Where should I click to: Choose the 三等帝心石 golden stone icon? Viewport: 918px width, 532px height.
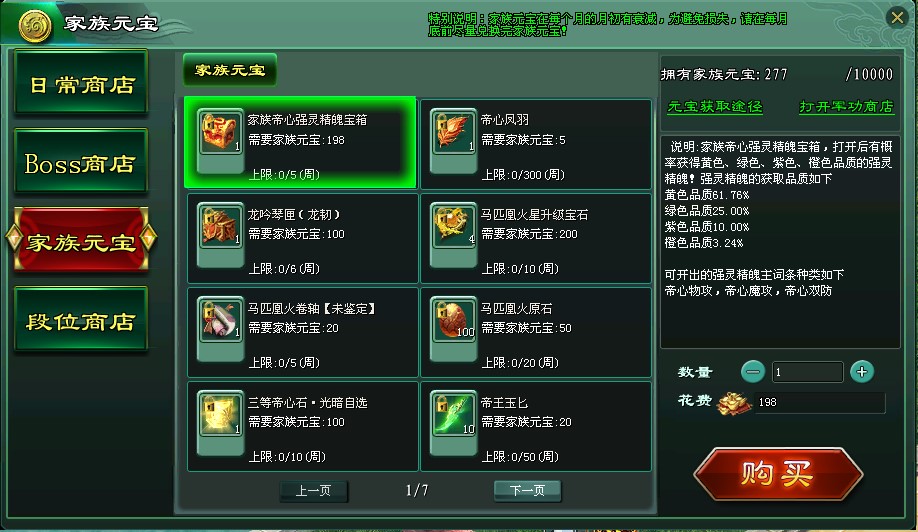(220, 414)
